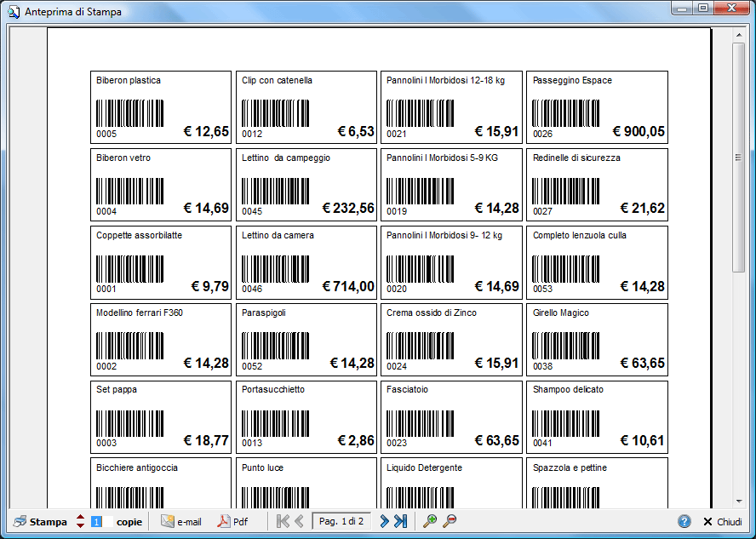Click the Redinelle di sicurezza label text

pos(576,158)
